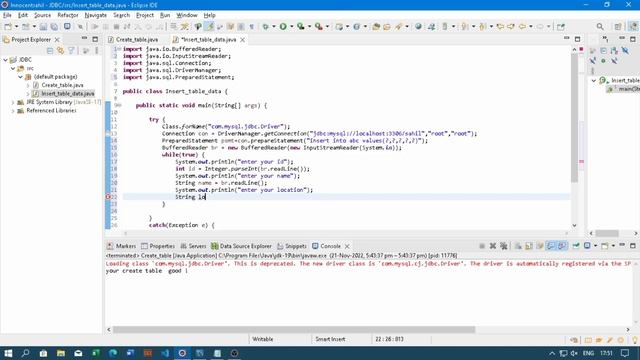Toggle Show Console on standard output change
The image size is (640, 360).
click(x=551, y=246)
